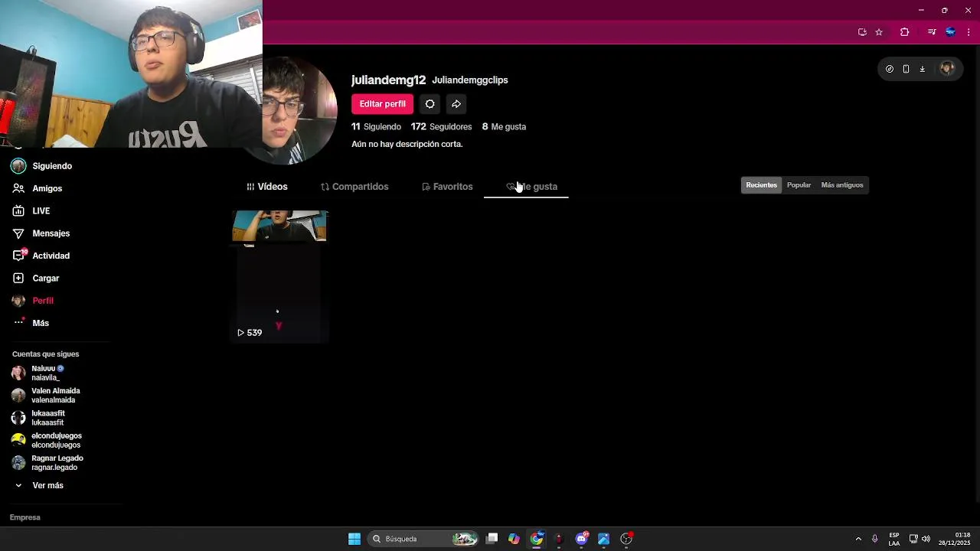Open the Cargar upload page
Screen dimensions: 980x551
tap(36, 279)
